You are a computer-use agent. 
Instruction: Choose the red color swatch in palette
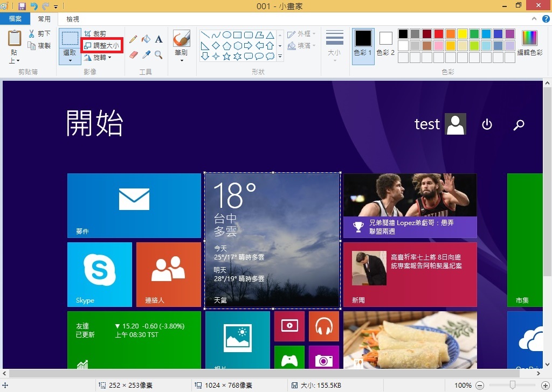coord(439,34)
